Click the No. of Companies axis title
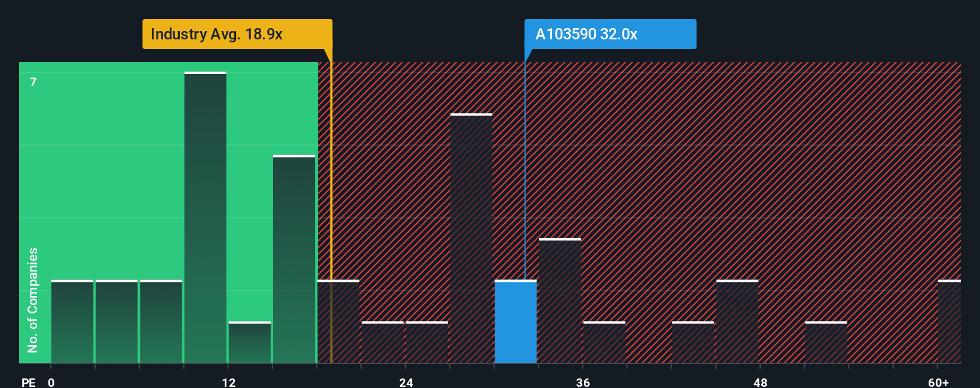Viewport: 980px width, 388px height. [33, 300]
